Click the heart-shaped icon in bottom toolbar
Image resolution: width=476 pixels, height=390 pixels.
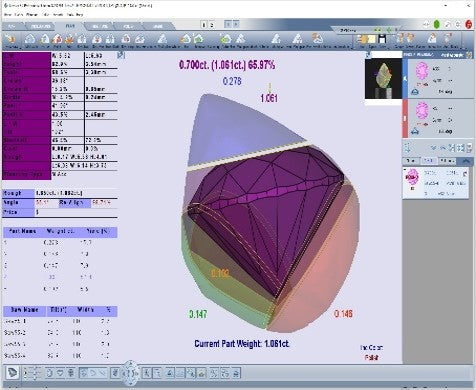point(60,373)
